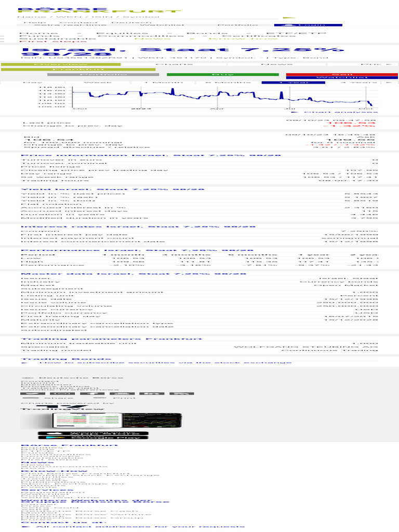
Task: Click the green search arrow button
Action: pyautogui.click(x=289, y=18)
